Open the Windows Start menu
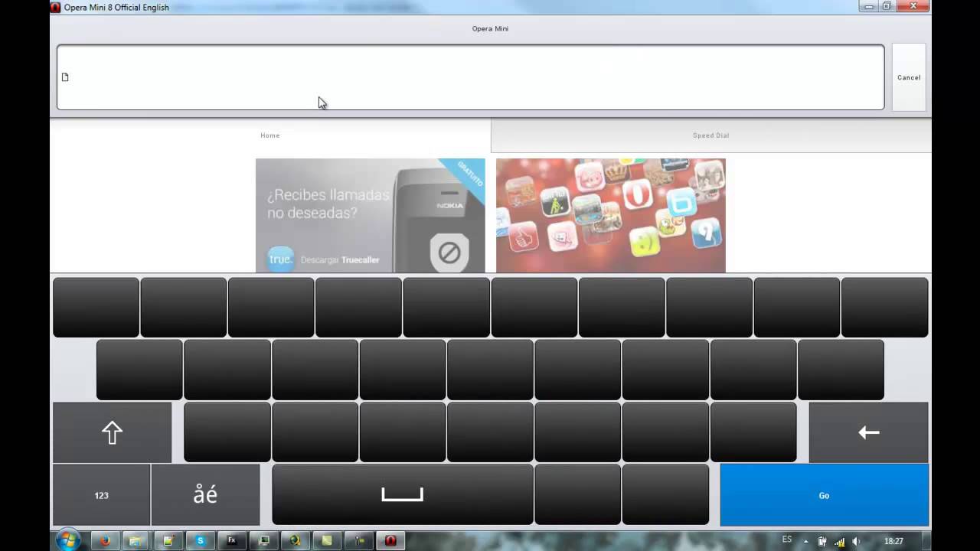This screenshot has height=551, width=980. point(67,540)
